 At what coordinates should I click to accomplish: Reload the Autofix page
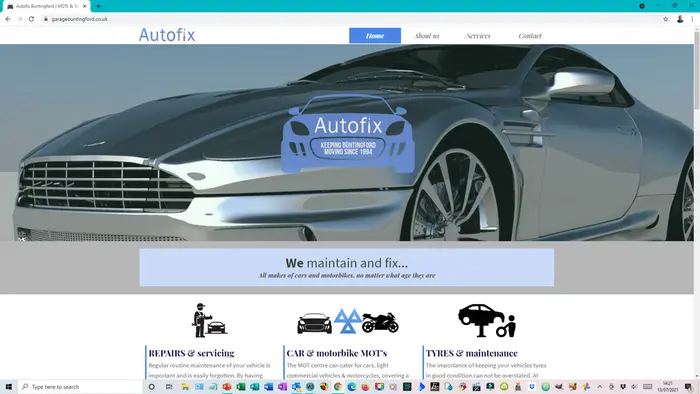31,19
